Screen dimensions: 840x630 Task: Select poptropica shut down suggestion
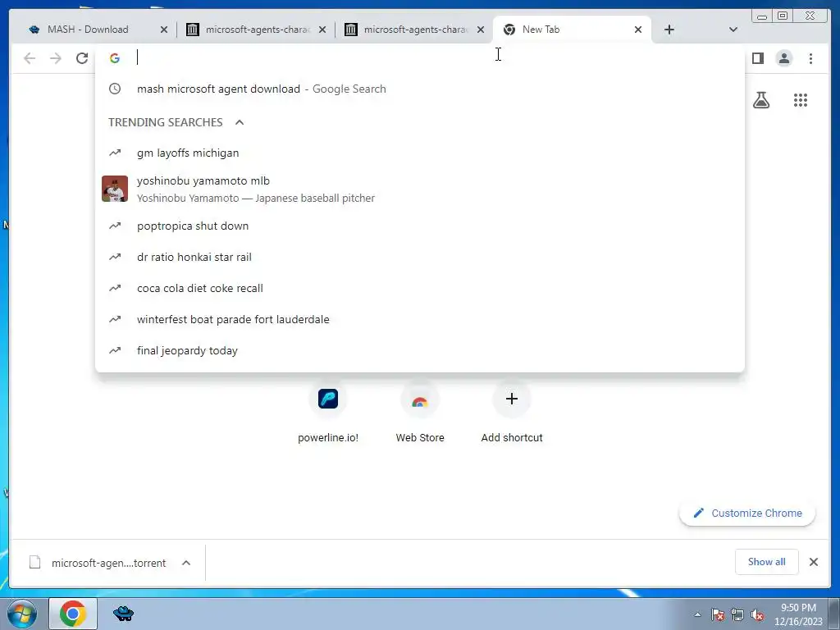pos(419,226)
